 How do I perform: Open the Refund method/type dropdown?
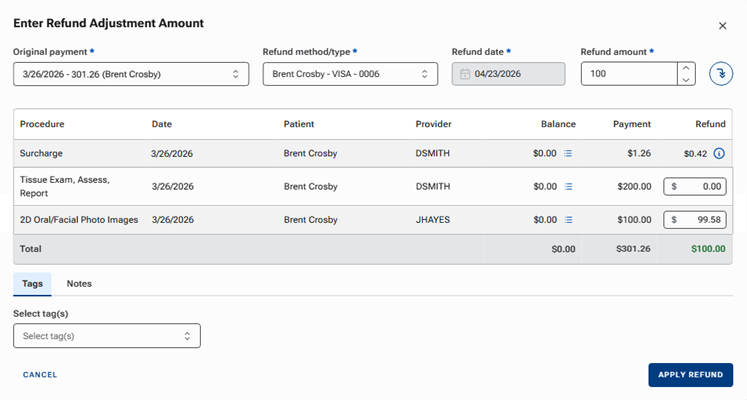coord(350,74)
